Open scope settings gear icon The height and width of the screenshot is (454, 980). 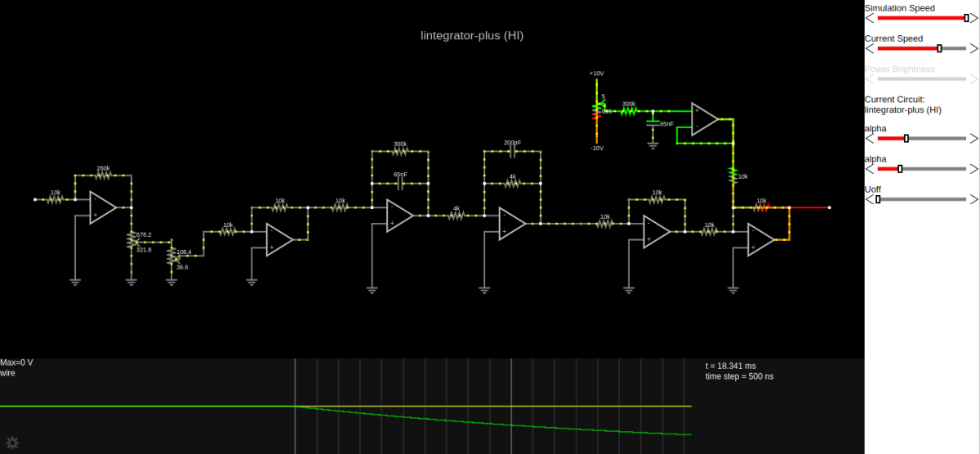click(x=12, y=443)
